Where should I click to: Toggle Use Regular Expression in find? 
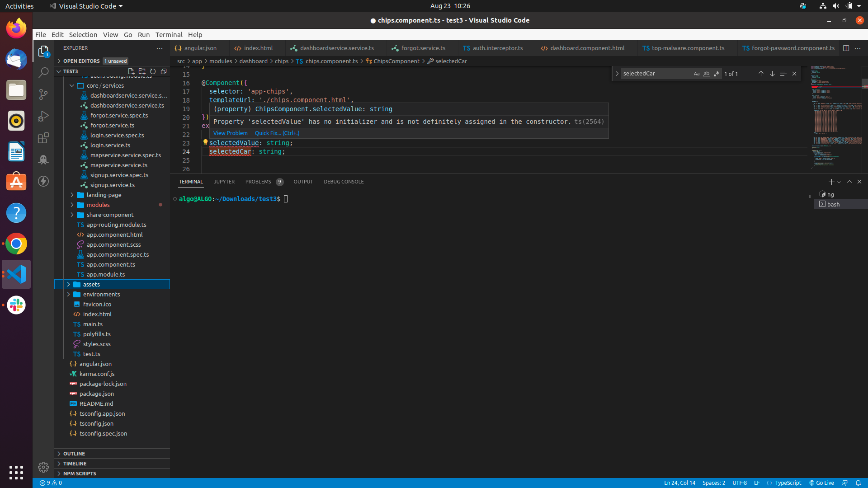716,74
